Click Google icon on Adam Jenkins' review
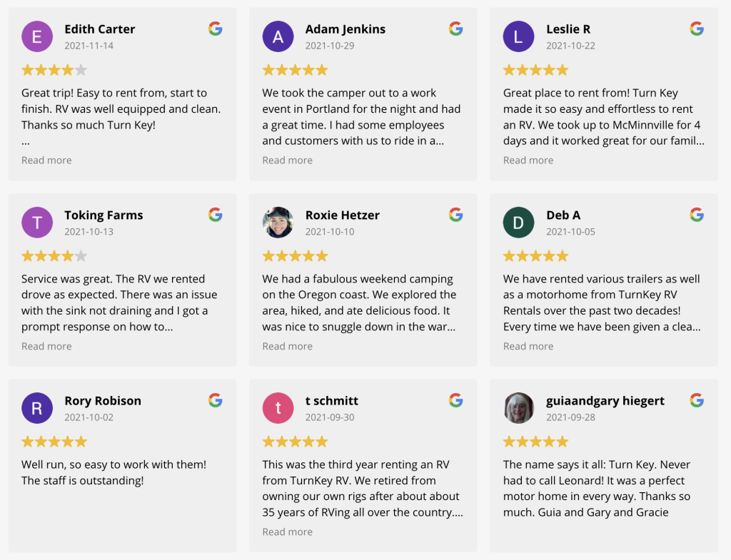 pyautogui.click(x=456, y=29)
